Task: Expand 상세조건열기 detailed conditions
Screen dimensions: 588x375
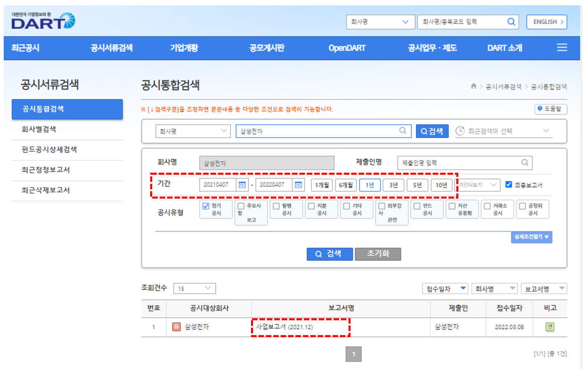Action: pyautogui.click(x=531, y=237)
